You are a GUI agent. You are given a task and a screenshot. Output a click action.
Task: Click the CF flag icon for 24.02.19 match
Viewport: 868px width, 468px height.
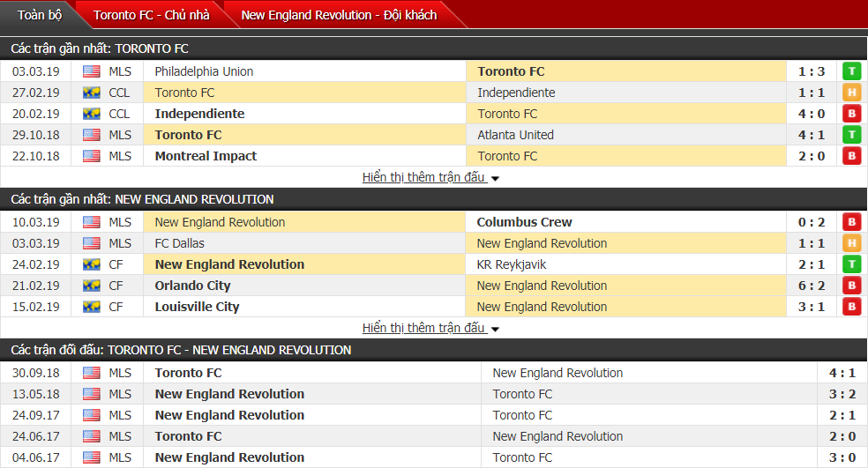click(92, 264)
